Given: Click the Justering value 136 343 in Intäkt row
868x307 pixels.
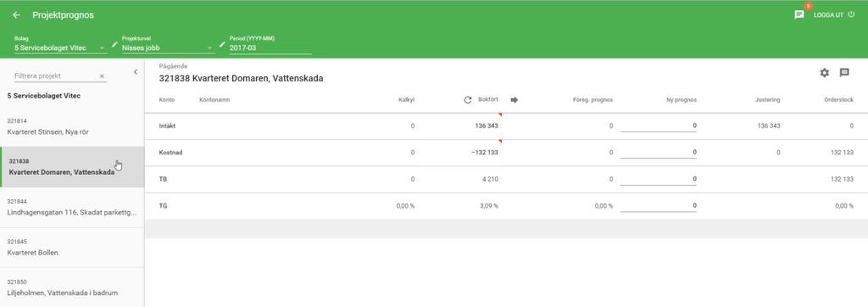Looking at the screenshot, I should point(768,126).
